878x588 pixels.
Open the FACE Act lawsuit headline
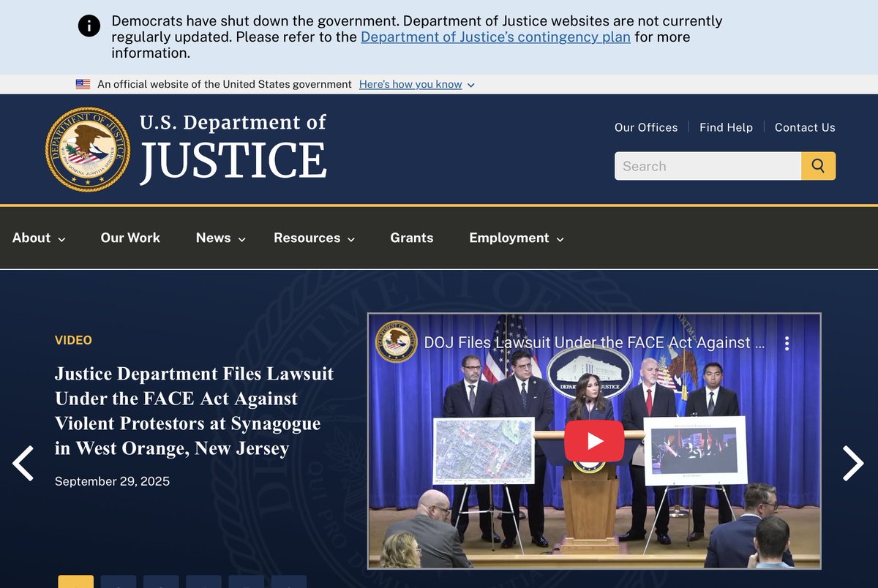point(194,411)
